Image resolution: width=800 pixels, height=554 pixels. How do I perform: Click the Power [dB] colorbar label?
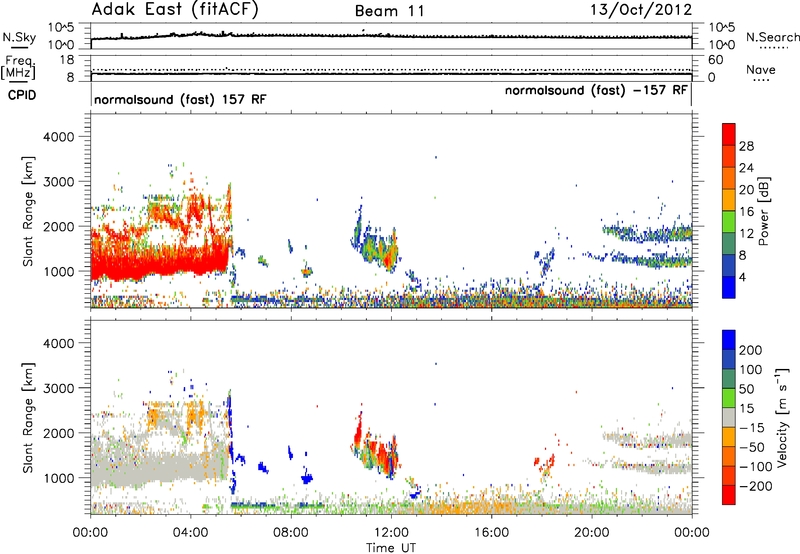(764, 211)
